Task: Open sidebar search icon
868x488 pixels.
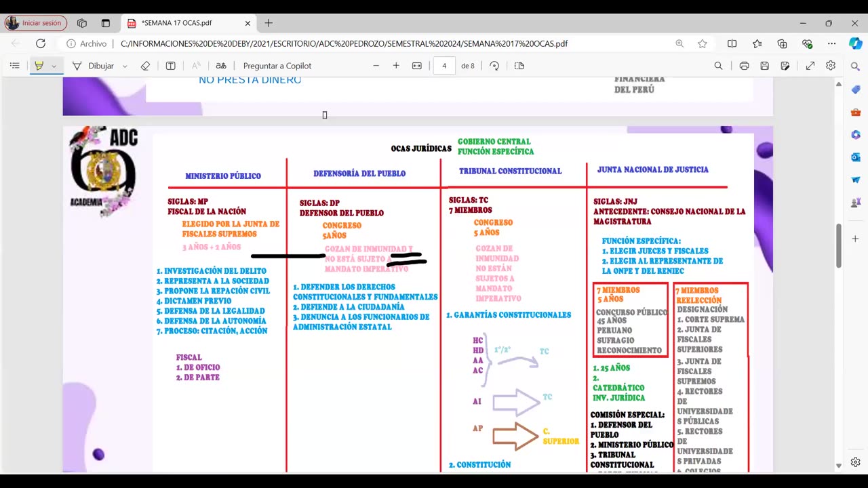Action: 856,66
